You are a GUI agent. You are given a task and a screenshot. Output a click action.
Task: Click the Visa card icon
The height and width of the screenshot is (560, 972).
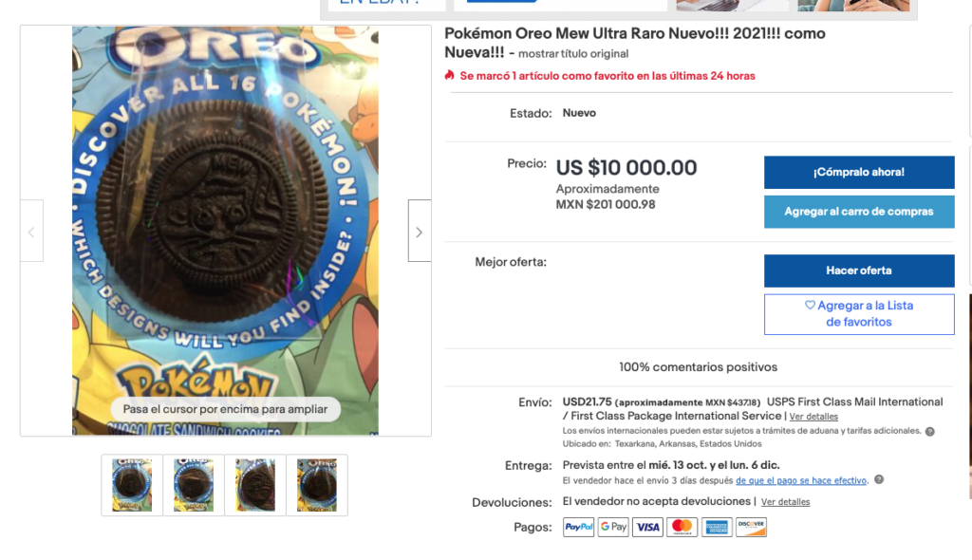point(647,527)
